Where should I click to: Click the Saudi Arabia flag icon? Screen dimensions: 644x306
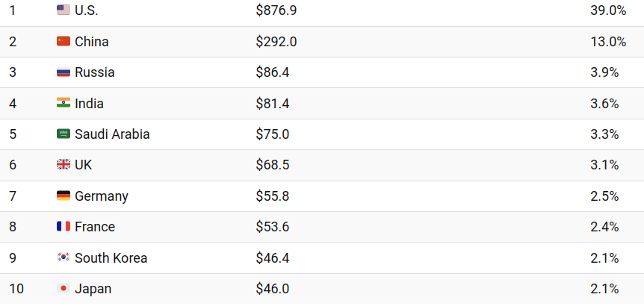(x=64, y=134)
